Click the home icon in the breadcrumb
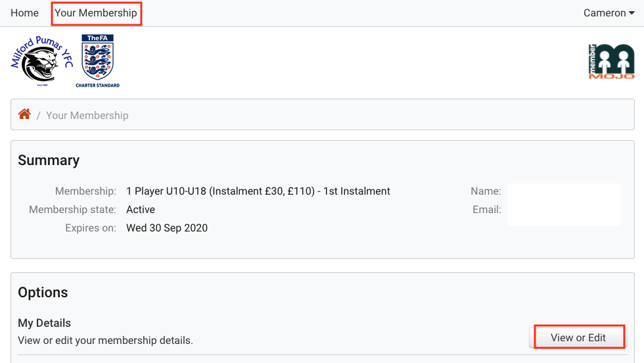644x363 pixels. coord(24,114)
